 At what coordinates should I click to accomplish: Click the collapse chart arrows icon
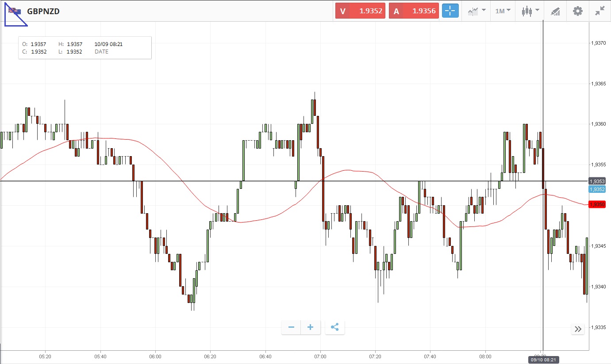coord(599,11)
